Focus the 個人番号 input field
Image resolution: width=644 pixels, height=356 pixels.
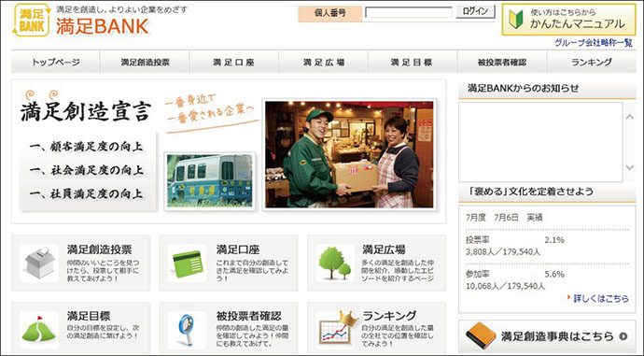click(x=409, y=12)
